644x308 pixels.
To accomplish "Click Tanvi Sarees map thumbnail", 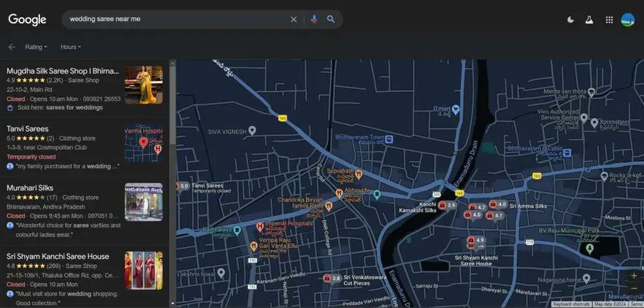I will click(144, 144).
